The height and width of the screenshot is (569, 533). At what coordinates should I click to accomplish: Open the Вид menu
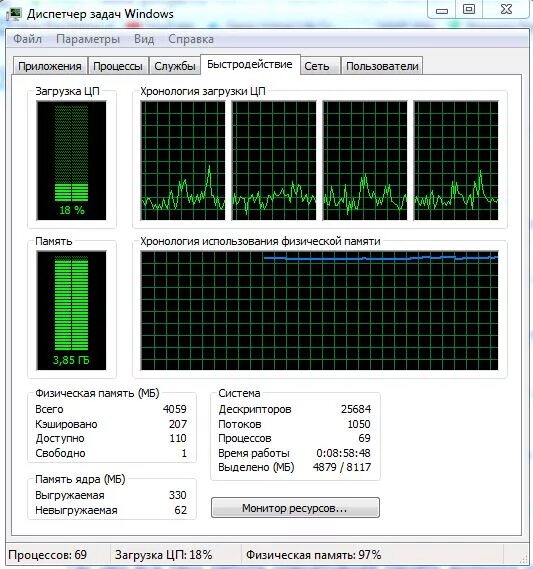pos(144,39)
